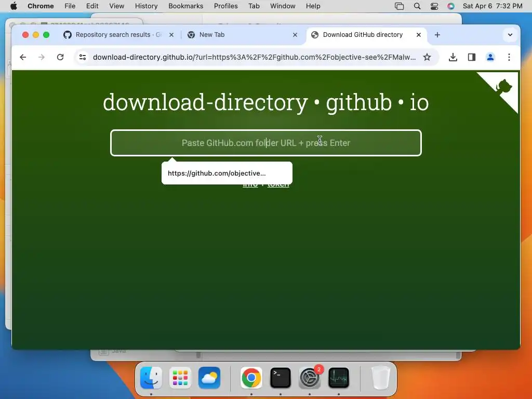Close the New Tab tab
Image resolution: width=532 pixels, height=399 pixels.
[295, 35]
